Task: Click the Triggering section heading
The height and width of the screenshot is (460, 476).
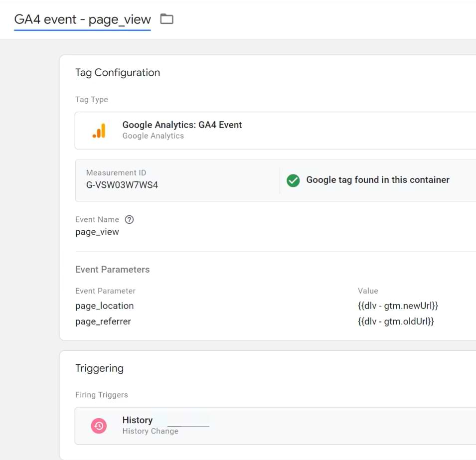Action: [99, 368]
